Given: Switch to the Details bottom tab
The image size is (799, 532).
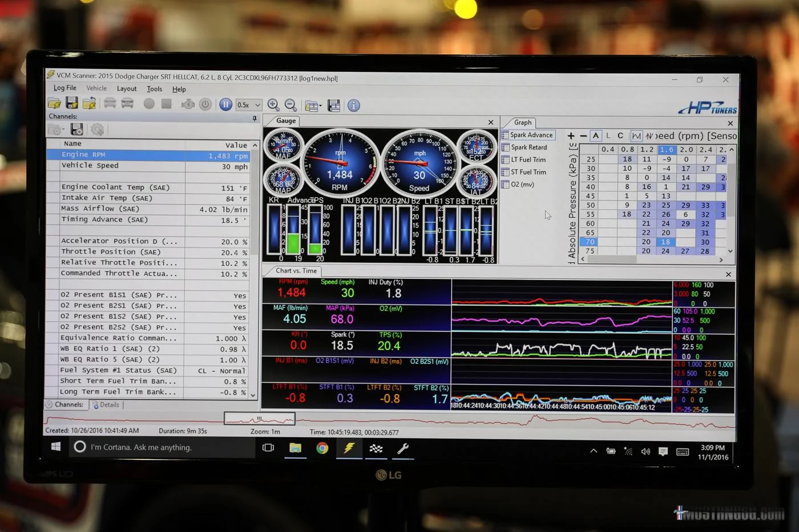Looking at the screenshot, I should 106,405.
